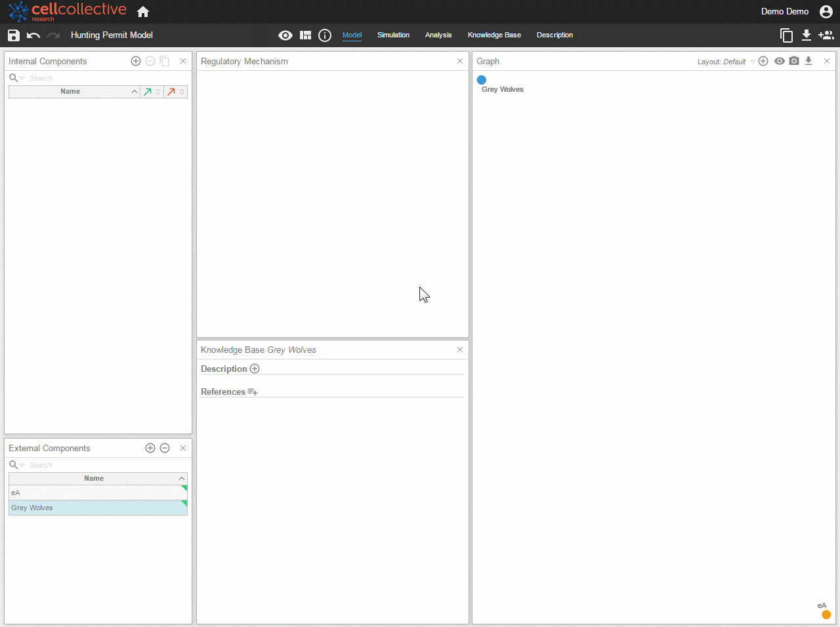Sort External Components by Name column
This screenshot has width=840, height=627.
98,479
